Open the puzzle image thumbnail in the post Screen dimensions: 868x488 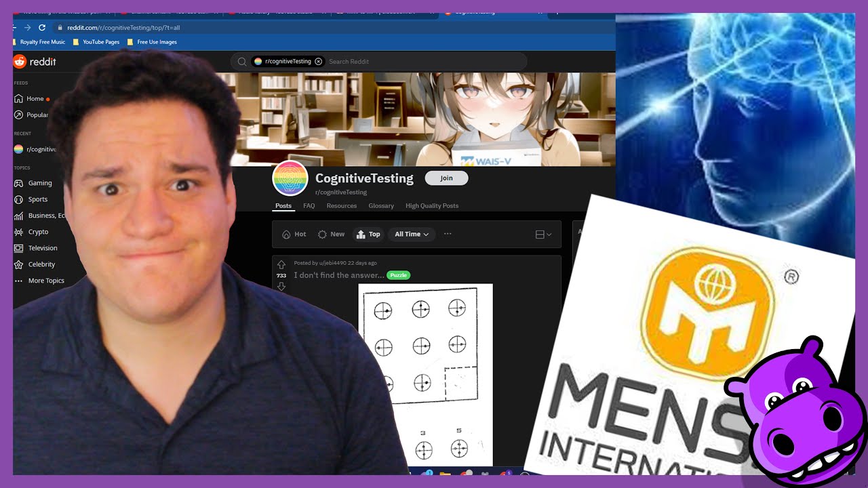pos(425,374)
